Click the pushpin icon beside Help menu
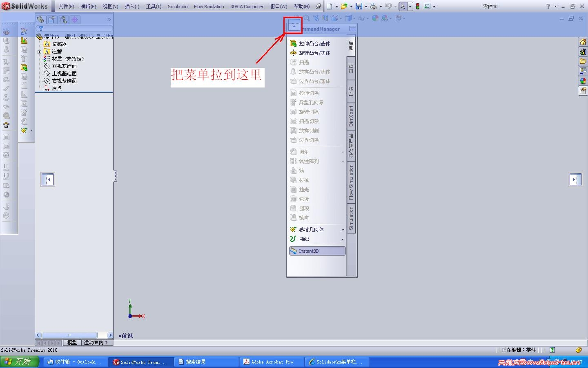588x368 pixels. coord(319,6)
